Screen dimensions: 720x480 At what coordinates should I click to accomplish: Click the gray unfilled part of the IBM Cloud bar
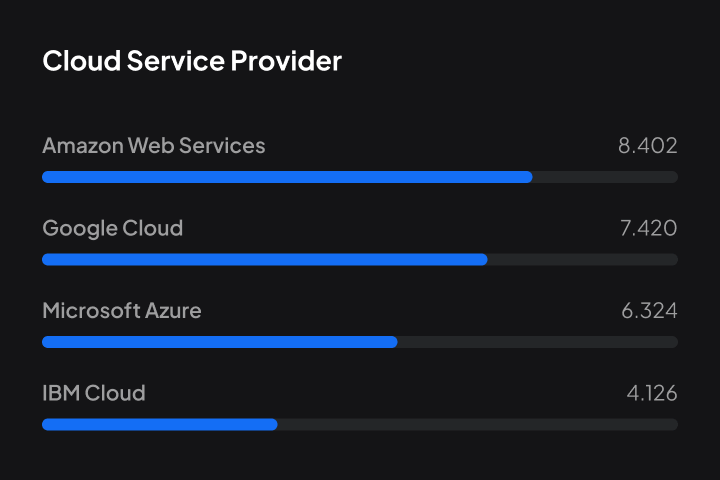[477, 424]
